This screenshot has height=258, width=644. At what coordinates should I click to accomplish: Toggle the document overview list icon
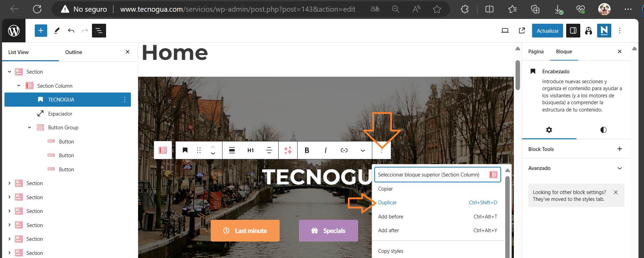[99, 31]
